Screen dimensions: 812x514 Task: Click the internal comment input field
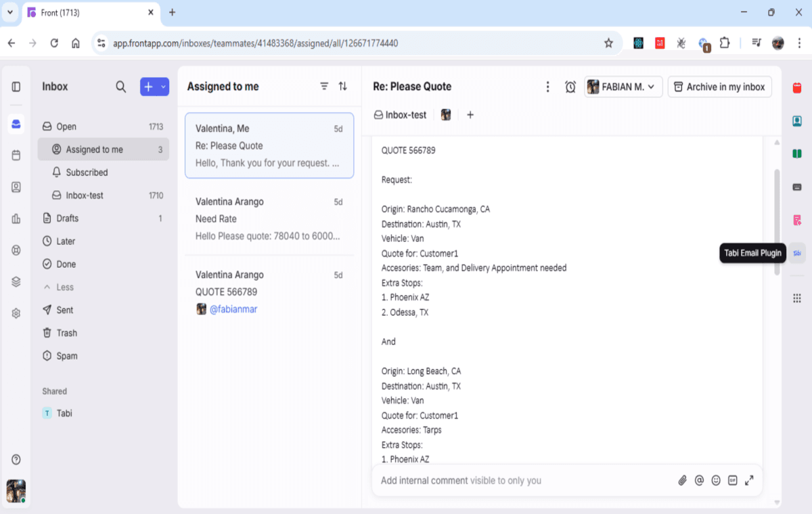(x=507, y=480)
